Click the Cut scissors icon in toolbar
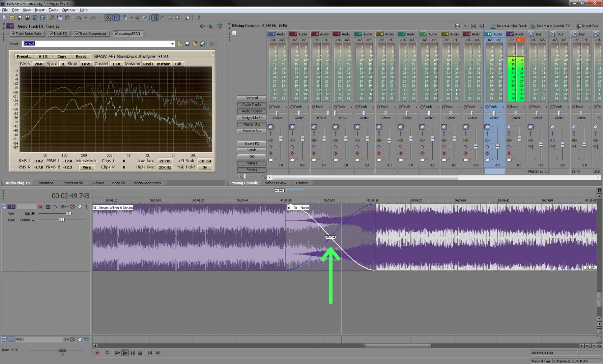This screenshot has width=603, height=364. [52, 18]
